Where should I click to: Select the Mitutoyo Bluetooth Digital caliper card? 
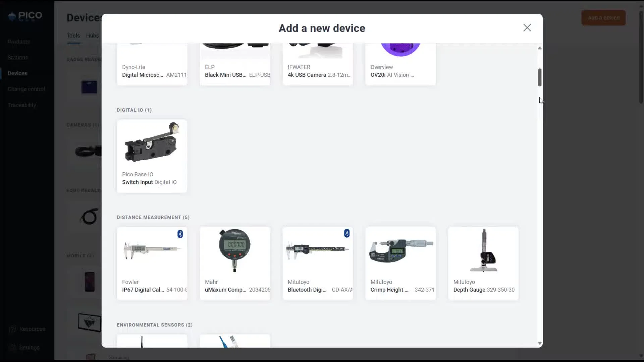coord(318,263)
